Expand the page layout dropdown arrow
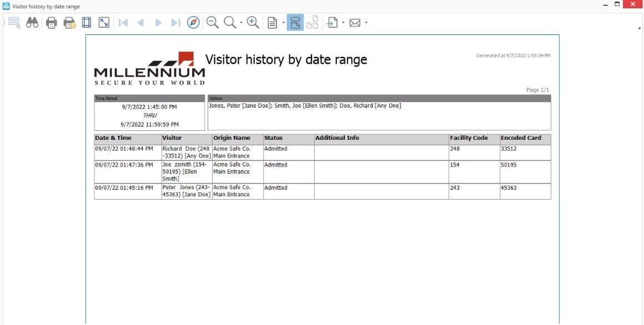The image size is (644, 325). 283,23
